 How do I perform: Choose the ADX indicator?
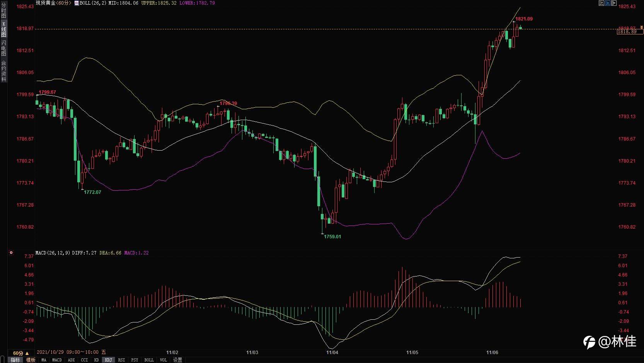coord(71,360)
